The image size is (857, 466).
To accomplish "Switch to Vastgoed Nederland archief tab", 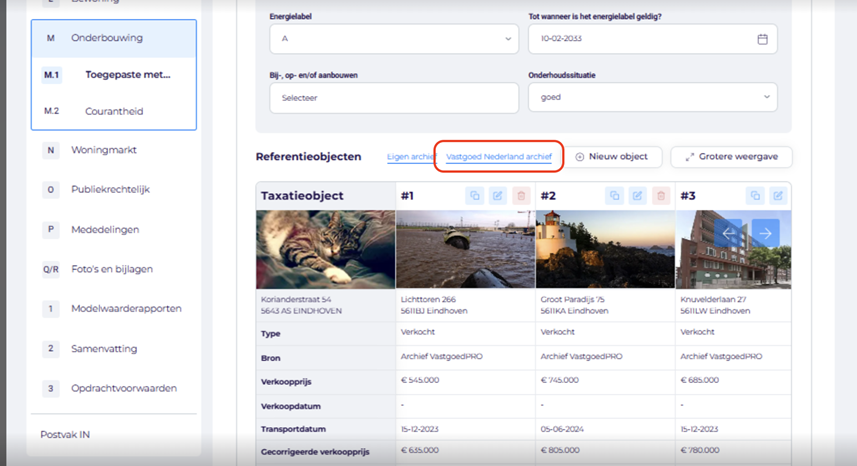I will click(x=499, y=157).
